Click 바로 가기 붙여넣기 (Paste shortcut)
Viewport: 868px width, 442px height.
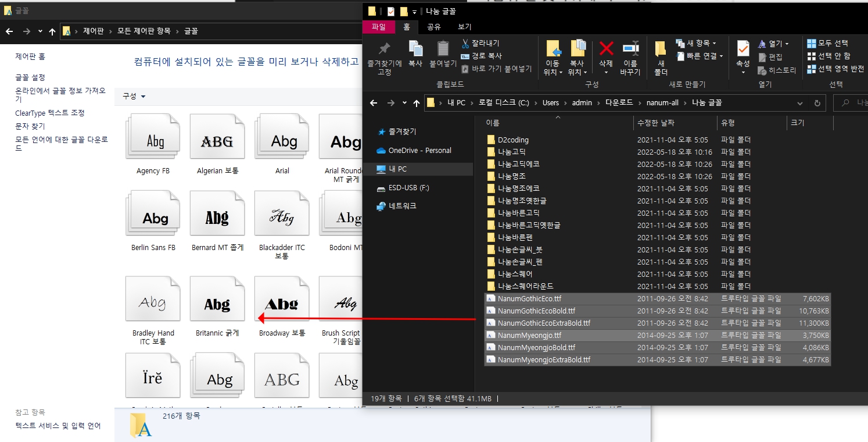[496, 69]
